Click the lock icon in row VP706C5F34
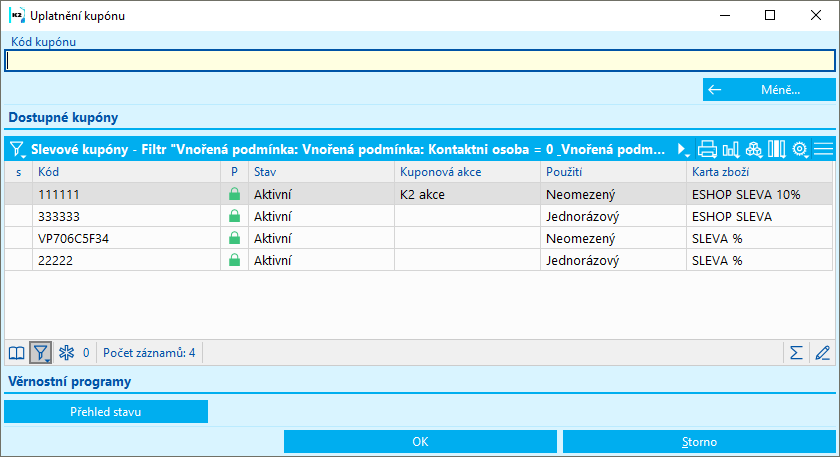840x457 pixels. click(x=234, y=238)
